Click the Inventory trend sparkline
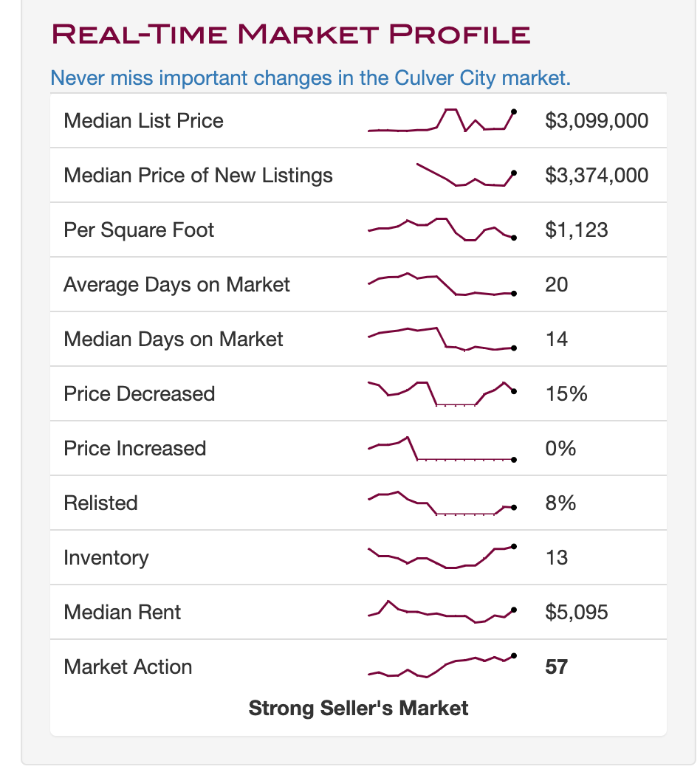This screenshot has height=772, width=700. tap(442, 557)
